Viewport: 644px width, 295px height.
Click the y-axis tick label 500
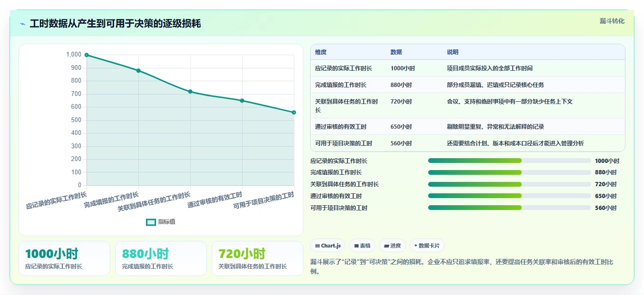(x=76, y=120)
